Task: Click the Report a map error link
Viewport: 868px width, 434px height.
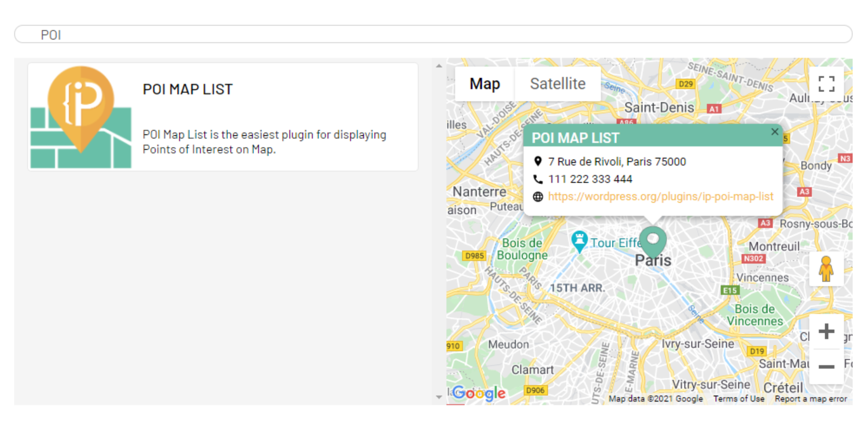Action: tap(811, 399)
